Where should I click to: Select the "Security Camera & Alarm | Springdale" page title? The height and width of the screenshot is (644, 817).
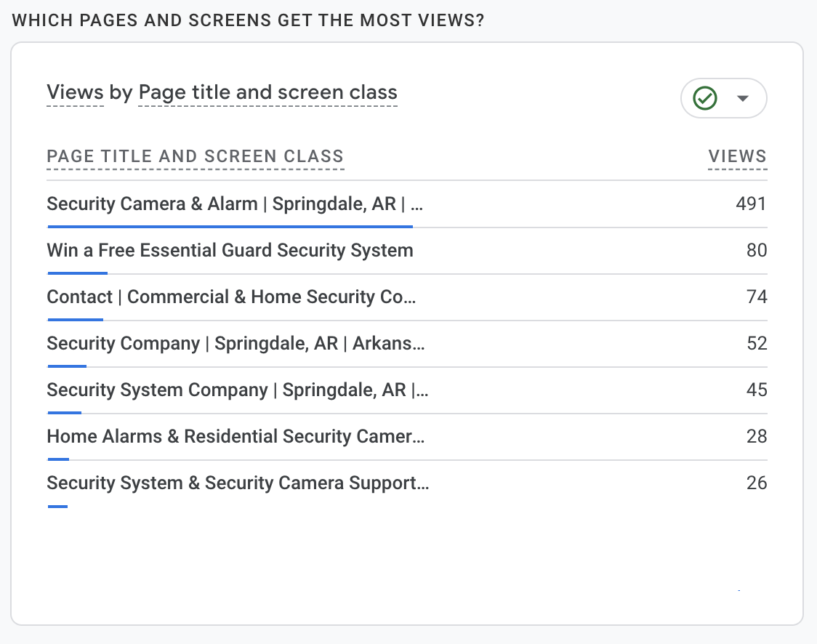(234, 204)
